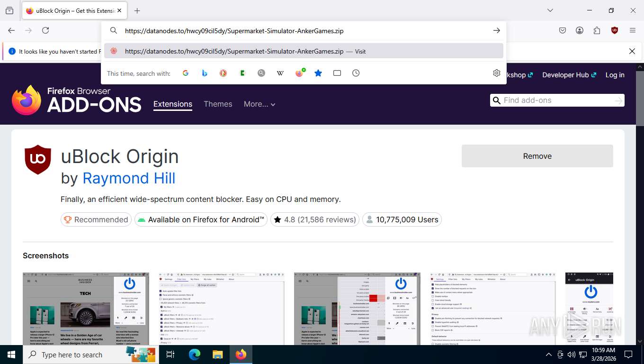Click the Firefox Add-ons logo
This screenshot has height=364, width=644.
77,100
